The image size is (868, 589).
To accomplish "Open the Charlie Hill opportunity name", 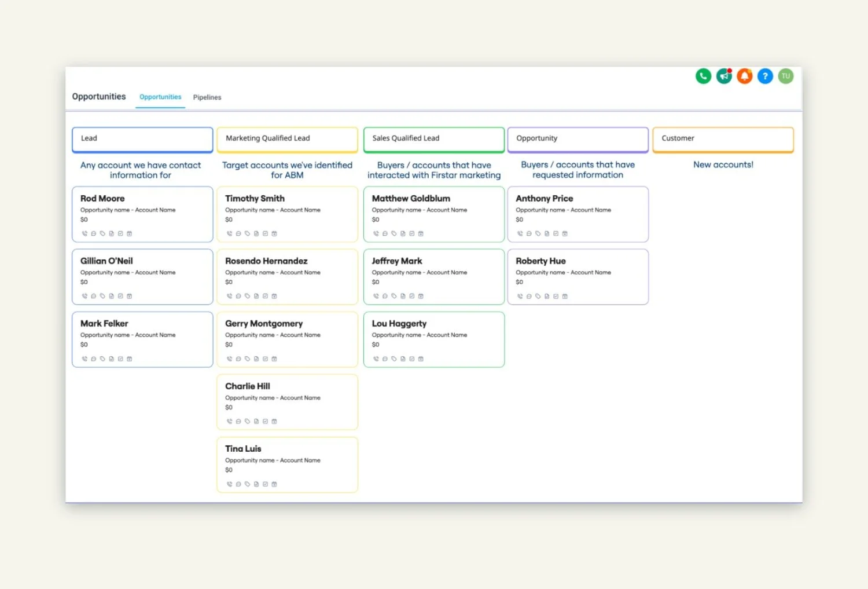I will point(248,386).
